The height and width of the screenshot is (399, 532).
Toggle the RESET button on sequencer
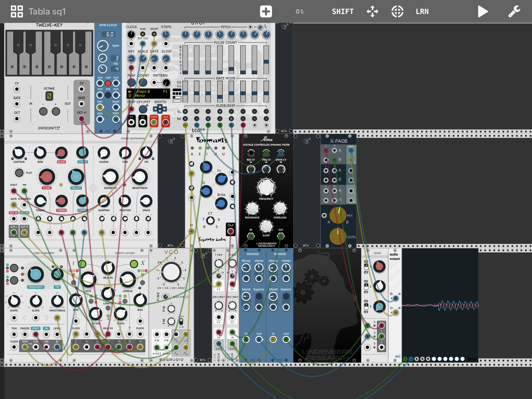[154, 34]
